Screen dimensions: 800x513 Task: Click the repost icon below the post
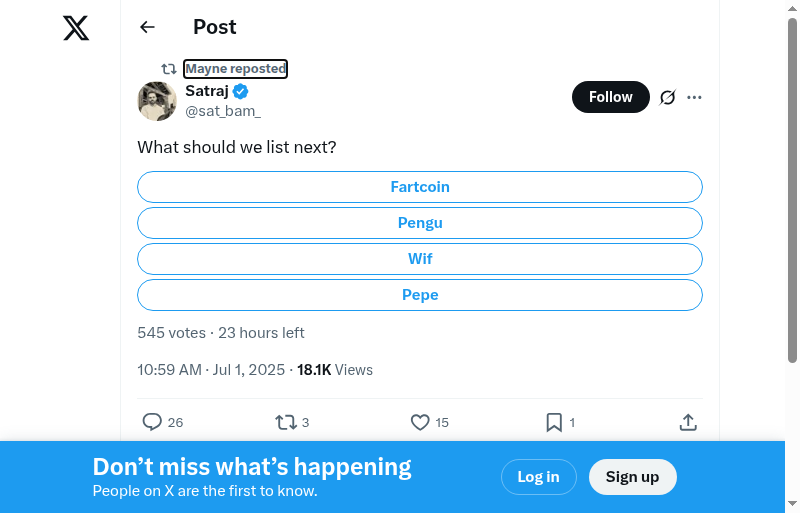pos(286,422)
